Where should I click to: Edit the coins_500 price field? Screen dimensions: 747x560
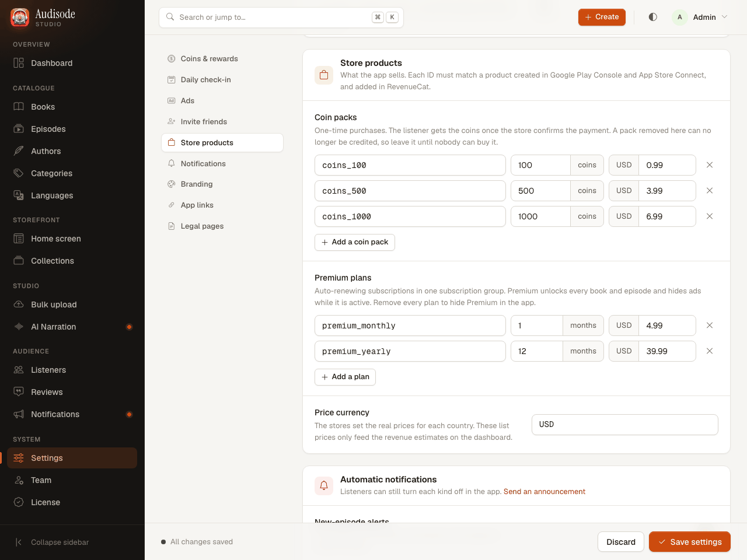coord(667,191)
